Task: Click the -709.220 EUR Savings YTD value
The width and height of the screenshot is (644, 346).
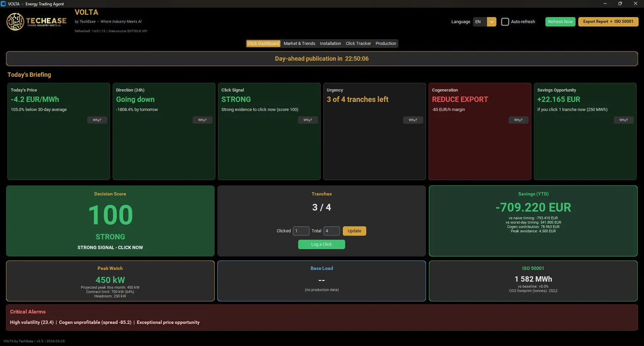Action: coord(533,208)
